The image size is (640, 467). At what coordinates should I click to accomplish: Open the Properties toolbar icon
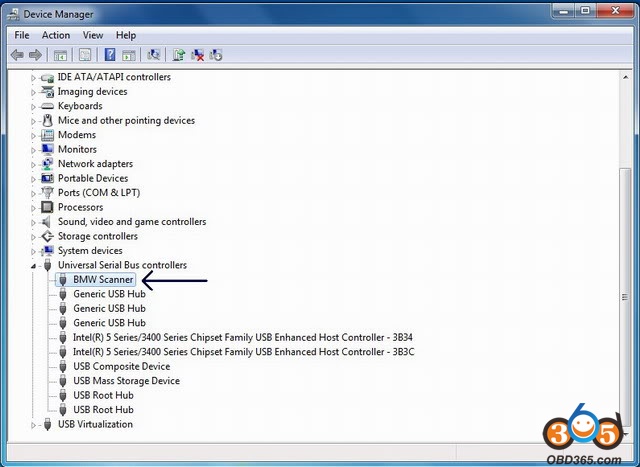[x=84, y=55]
